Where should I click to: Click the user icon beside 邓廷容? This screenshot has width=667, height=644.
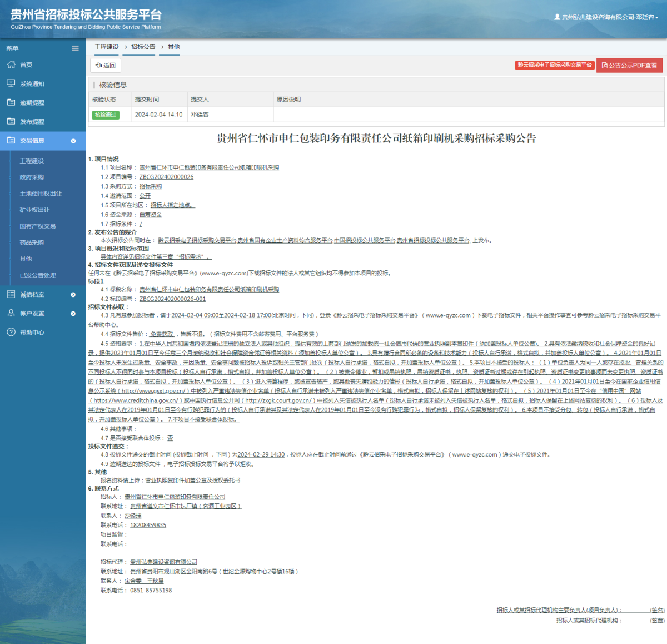[558, 17]
